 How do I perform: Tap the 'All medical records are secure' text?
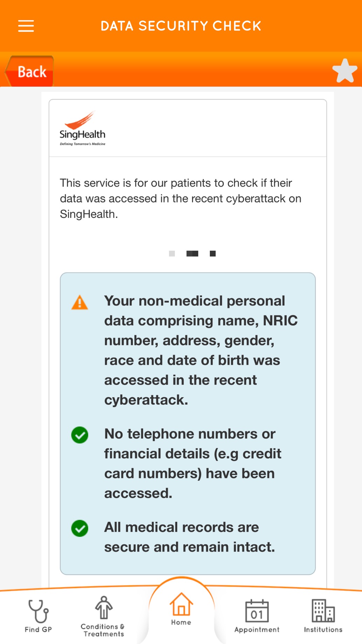(x=189, y=537)
